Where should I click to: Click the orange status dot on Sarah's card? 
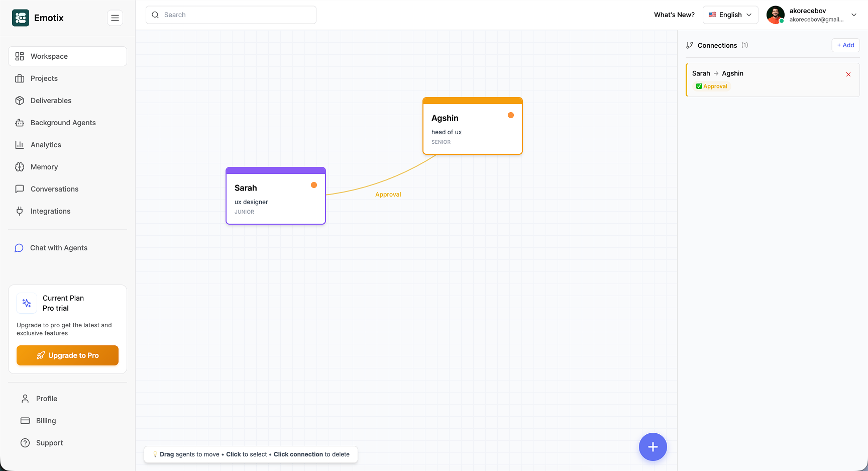tap(314, 185)
